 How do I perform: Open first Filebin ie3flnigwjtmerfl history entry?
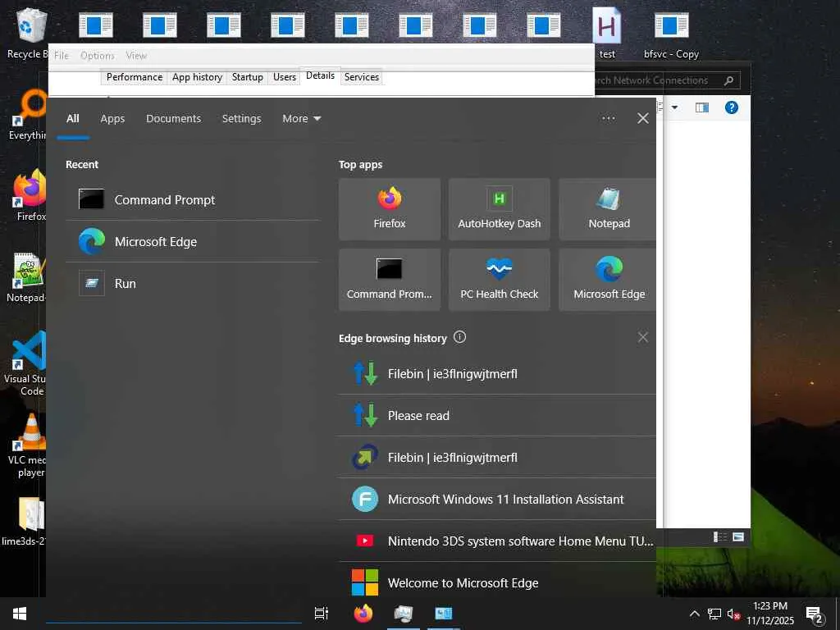(497, 374)
